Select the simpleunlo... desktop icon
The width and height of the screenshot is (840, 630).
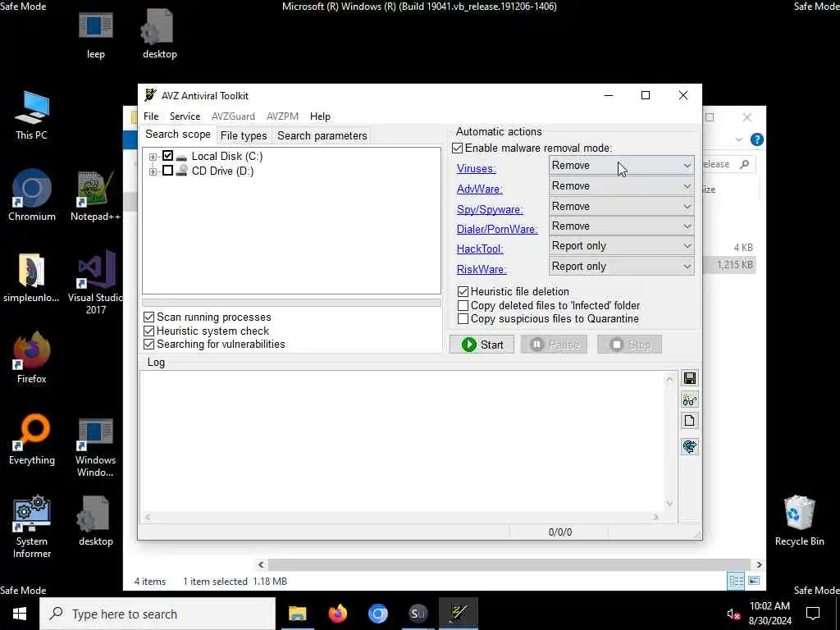coord(32,277)
